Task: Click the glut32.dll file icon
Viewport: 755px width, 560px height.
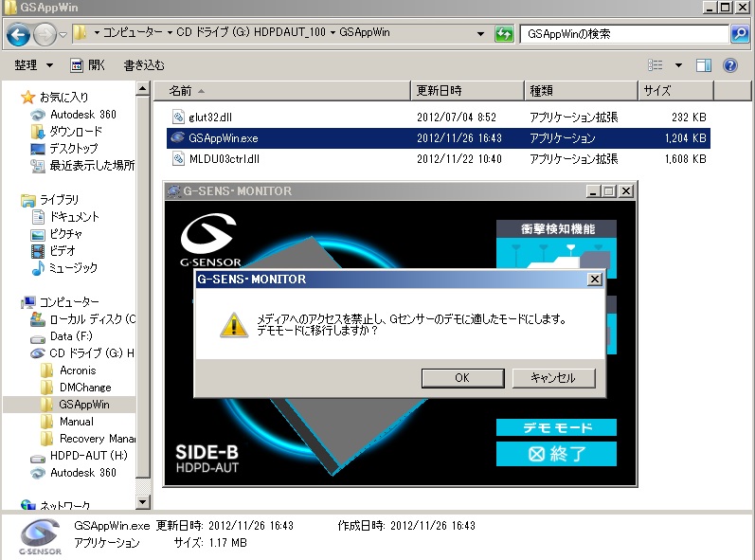Action: tap(178, 117)
